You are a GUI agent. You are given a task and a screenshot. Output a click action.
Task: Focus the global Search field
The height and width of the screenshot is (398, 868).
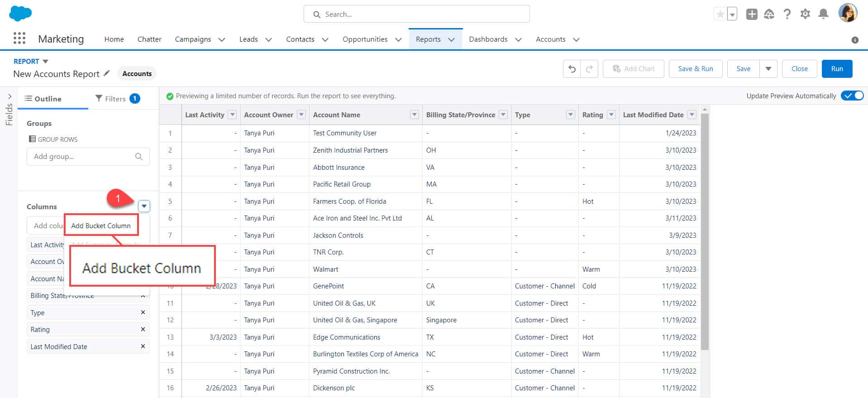click(416, 14)
